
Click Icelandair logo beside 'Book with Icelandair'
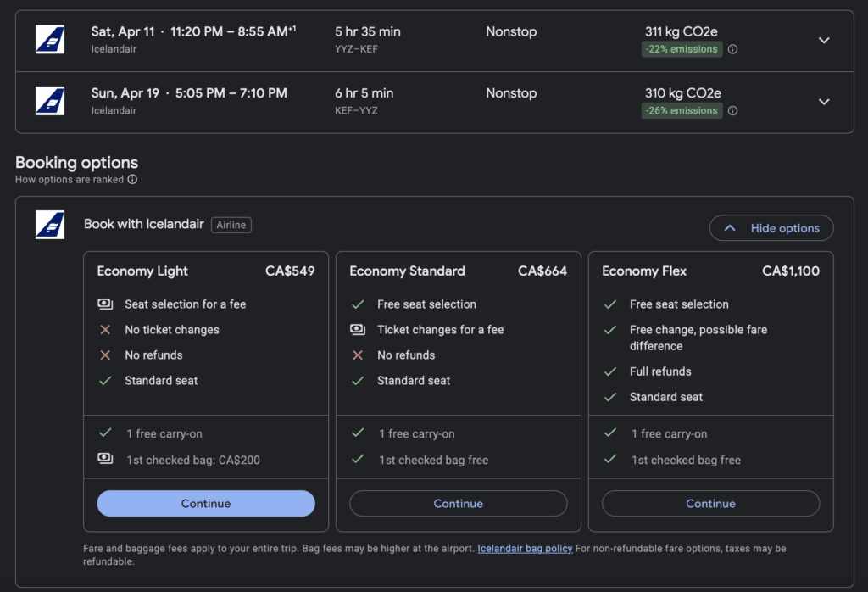[50, 225]
